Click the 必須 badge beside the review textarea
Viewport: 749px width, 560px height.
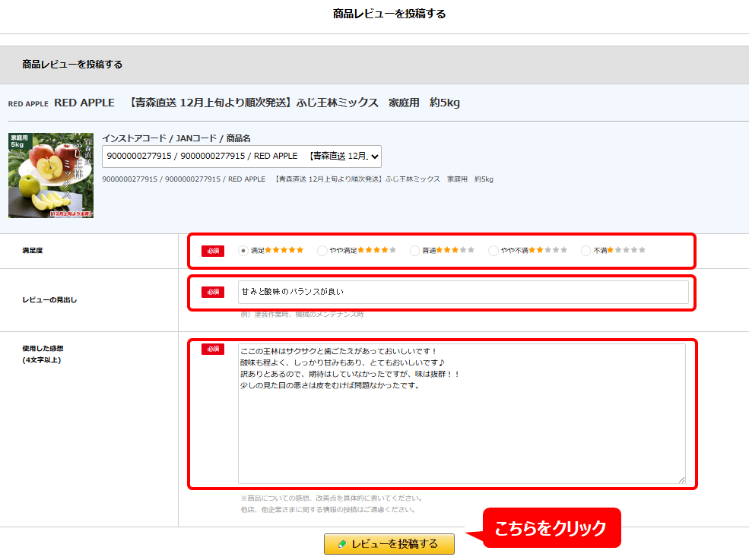coord(213,349)
